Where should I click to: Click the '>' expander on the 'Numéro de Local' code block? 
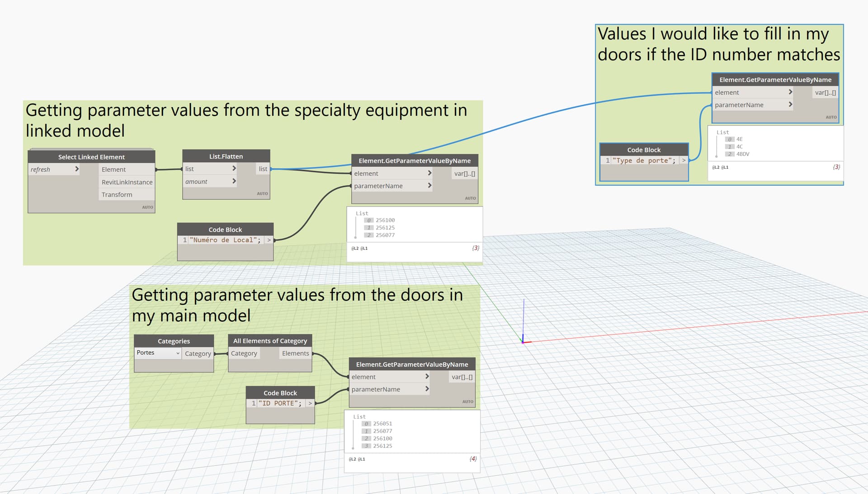(x=269, y=240)
